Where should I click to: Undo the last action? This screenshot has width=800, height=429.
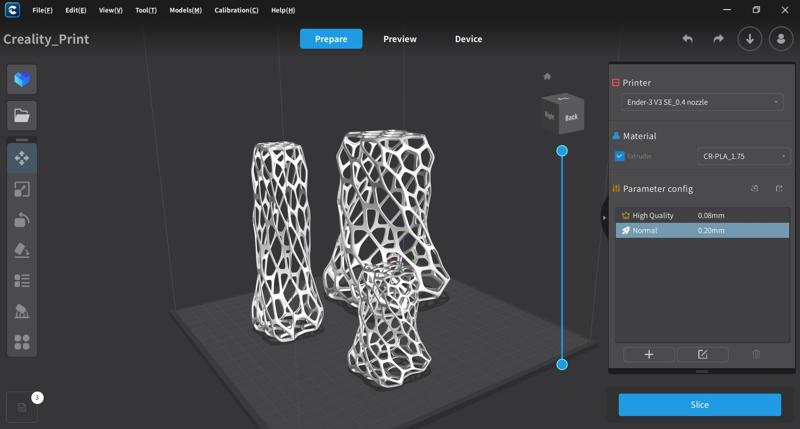click(688, 39)
